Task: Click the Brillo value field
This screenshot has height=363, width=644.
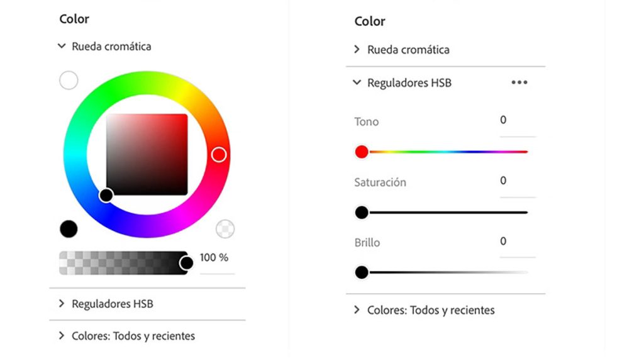Action: click(517, 242)
